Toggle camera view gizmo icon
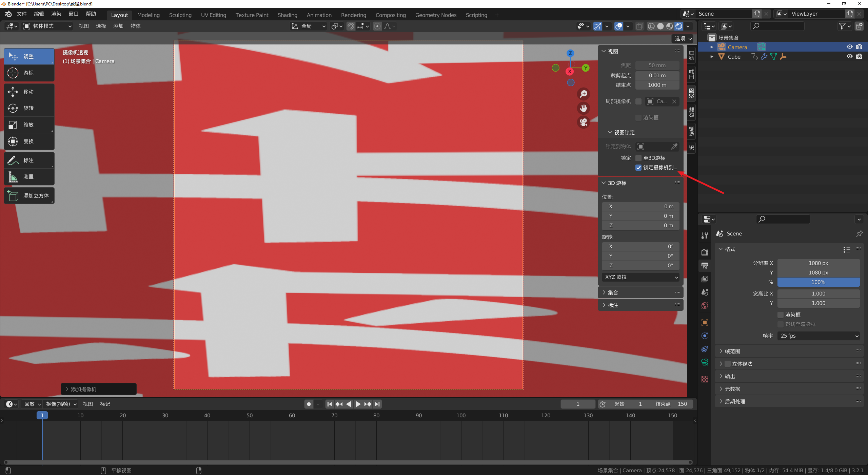 click(x=584, y=122)
